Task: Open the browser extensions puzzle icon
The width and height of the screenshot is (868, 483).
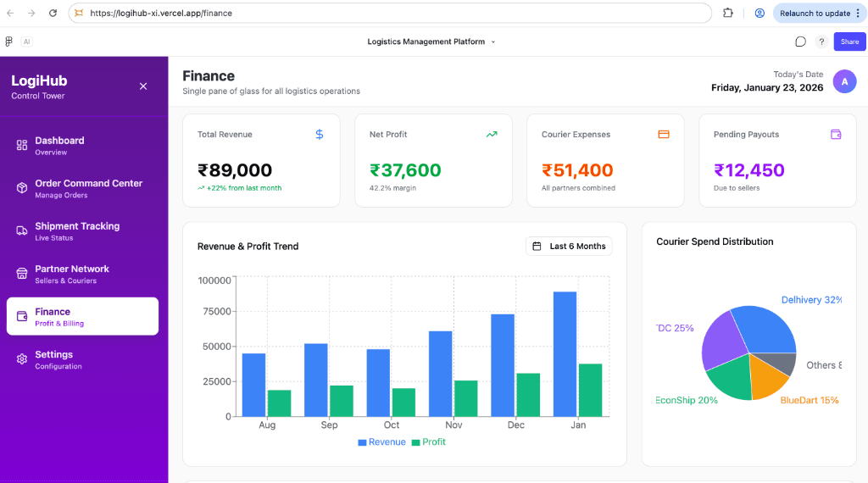Action: [x=728, y=14]
